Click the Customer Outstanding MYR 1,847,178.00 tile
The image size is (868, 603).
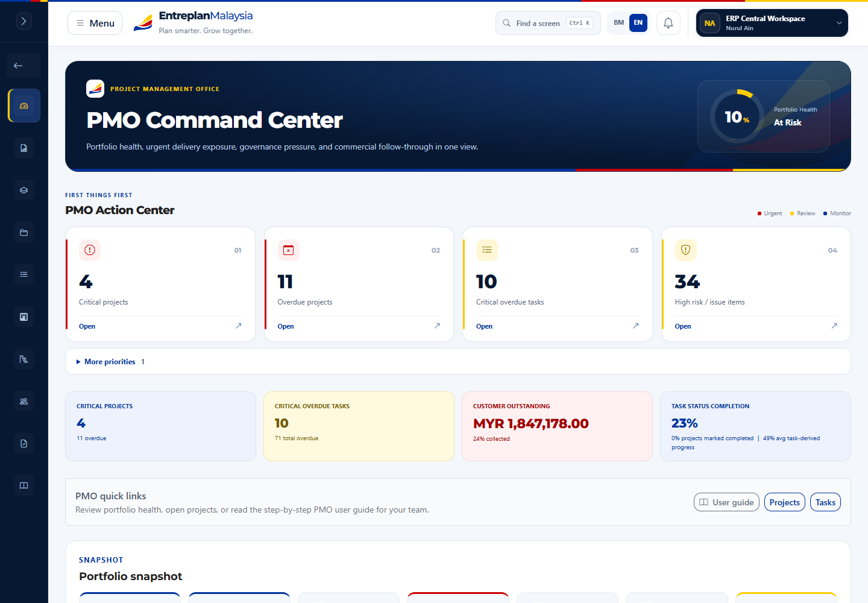[x=557, y=426]
